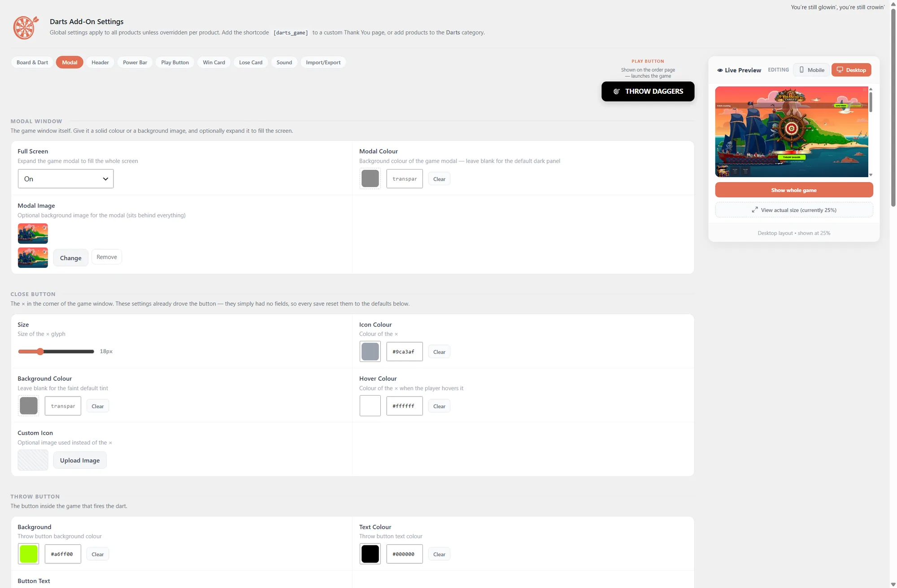Click the CLOSE BUTTON section heading

pos(33,294)
